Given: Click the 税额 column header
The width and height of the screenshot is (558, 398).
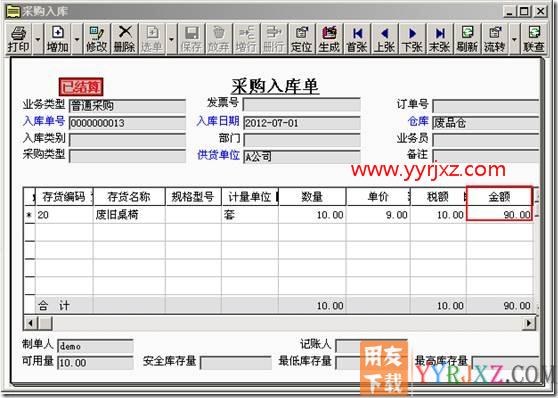Looking at the screenshot, I should click(x=438, y=197).
